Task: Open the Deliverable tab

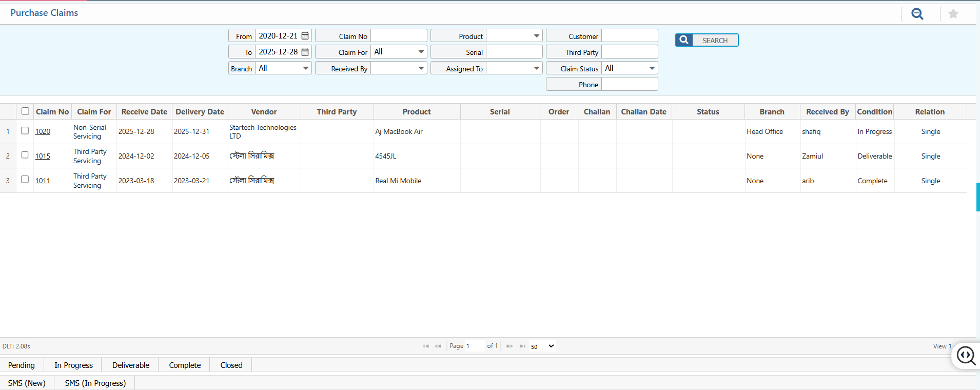Action: (x=131, y=365)
